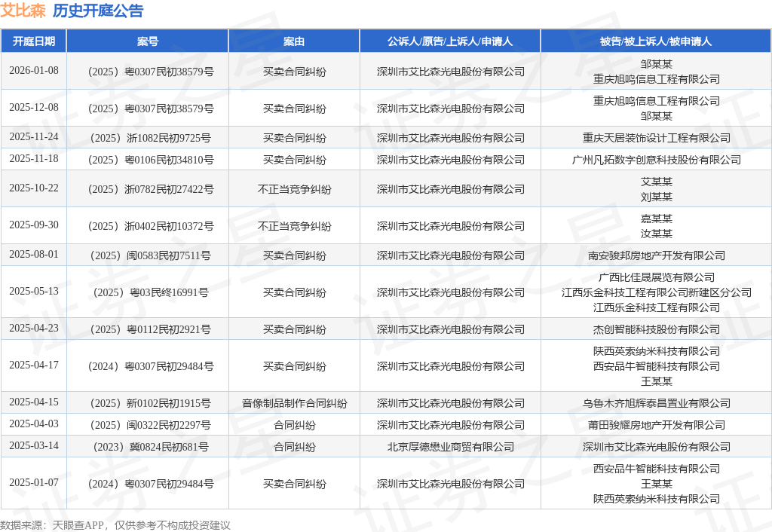This screenshot has height=532, width=772.
Task: Click defendant 莆田骏耀房地产开发有限公司
Action: pyautogui.click(x=657, y=425)
